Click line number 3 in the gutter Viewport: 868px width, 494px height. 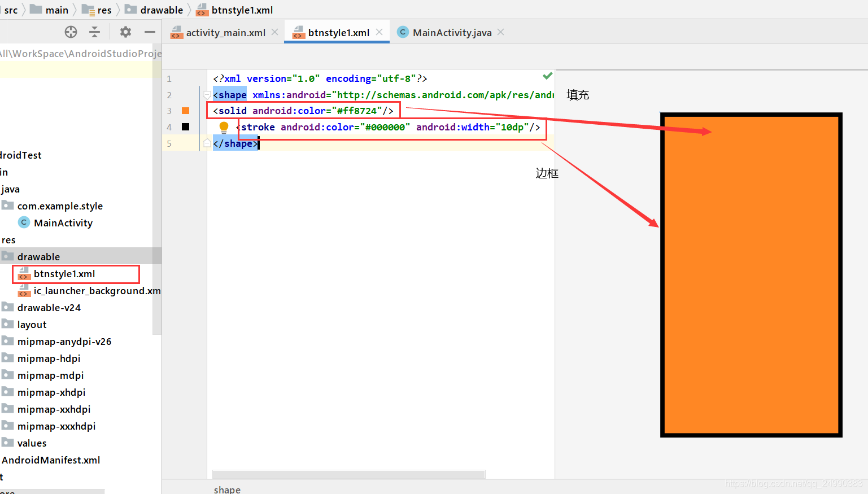point(169,111)
